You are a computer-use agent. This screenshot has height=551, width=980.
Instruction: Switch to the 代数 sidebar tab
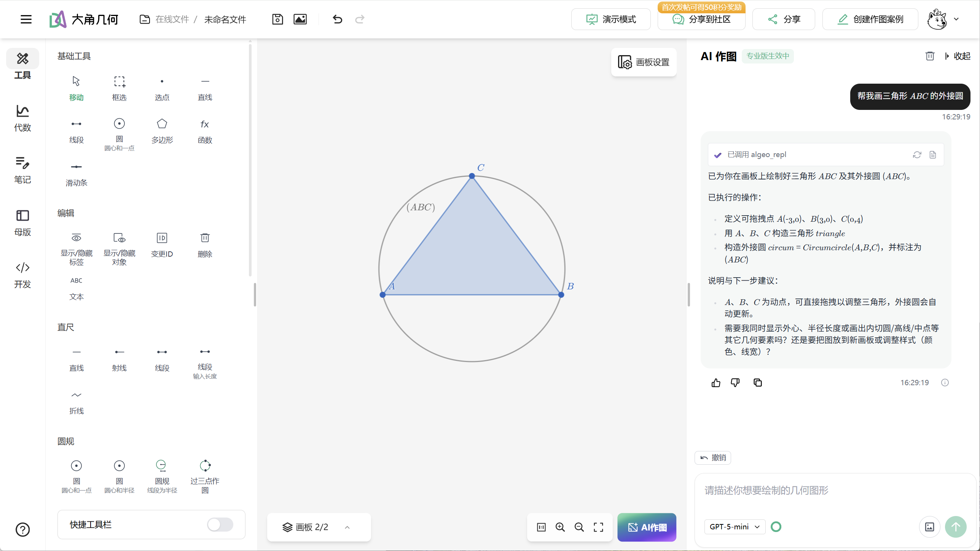pyautogui.click(x=22, y=118)
